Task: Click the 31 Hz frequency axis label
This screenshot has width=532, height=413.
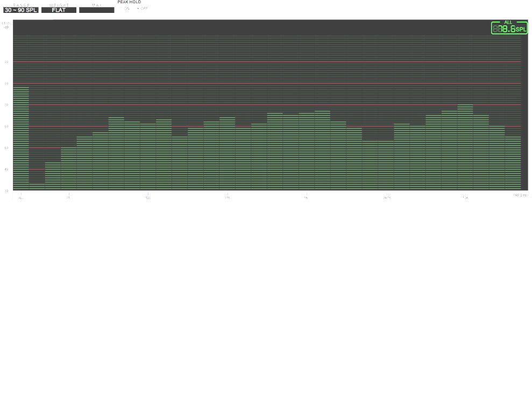Action: (x=68, y=198)
